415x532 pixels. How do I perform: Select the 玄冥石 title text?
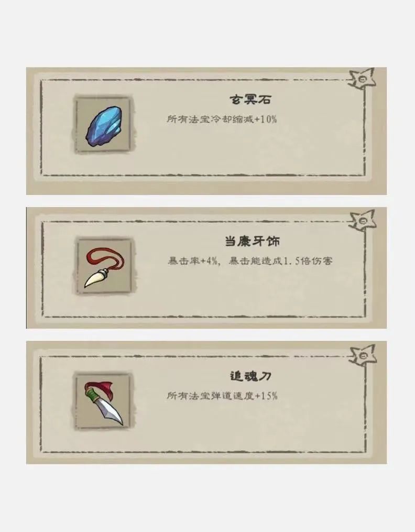250,100
